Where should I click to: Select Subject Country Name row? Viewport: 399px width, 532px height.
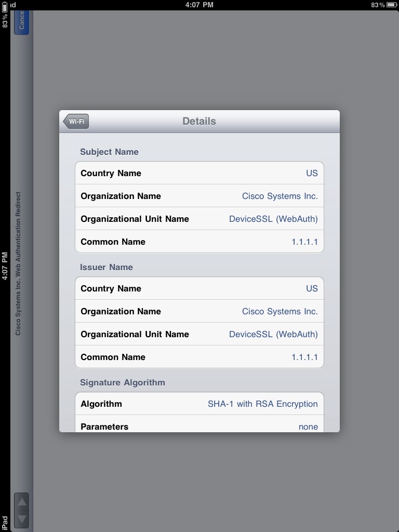[199, 173]
